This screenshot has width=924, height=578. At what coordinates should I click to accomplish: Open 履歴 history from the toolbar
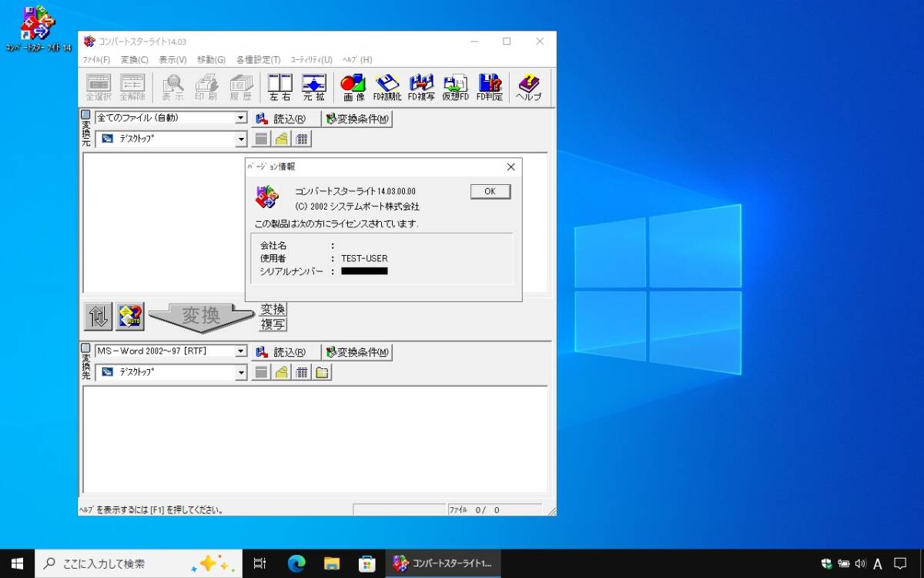[241, 87]
